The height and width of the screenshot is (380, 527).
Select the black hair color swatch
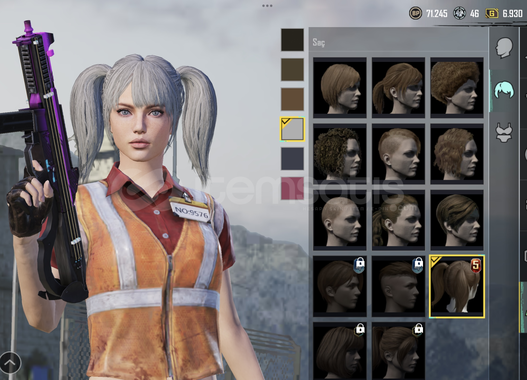click(x=292, y=40)
